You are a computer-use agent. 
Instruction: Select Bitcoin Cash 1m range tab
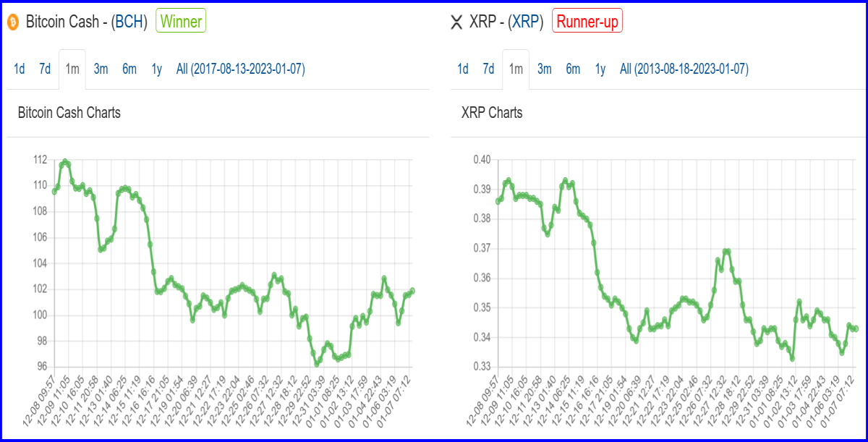tap(72, 69)
